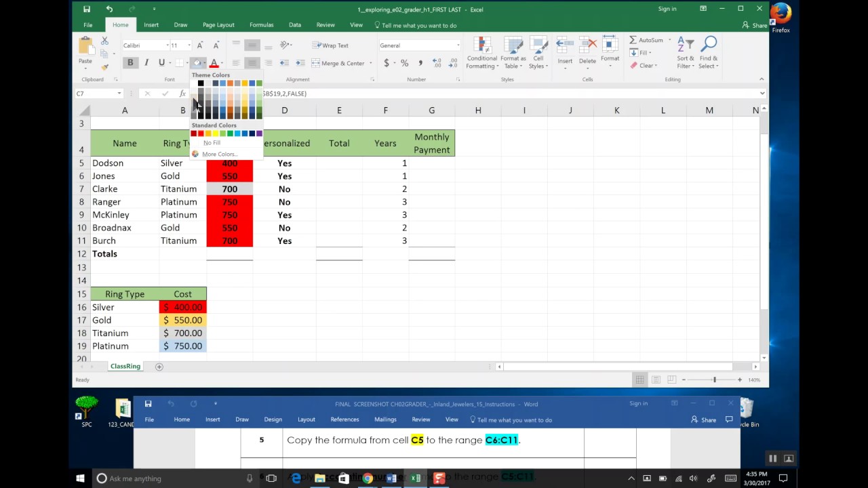Viewport: 868px width, 488px height.
Task: Click the Excel Share button
Action: pos(755,25)
